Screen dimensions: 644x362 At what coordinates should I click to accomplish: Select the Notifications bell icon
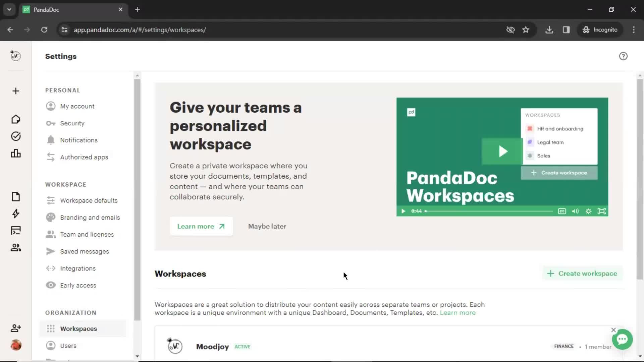[50, 140]
